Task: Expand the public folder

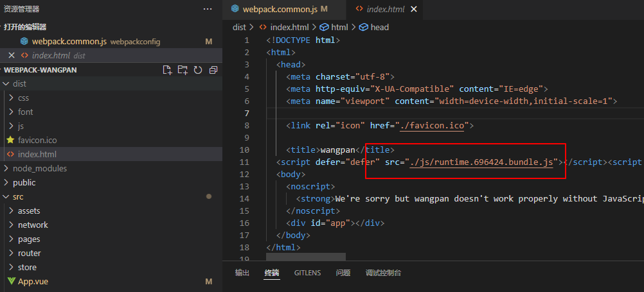Action: 6,183
